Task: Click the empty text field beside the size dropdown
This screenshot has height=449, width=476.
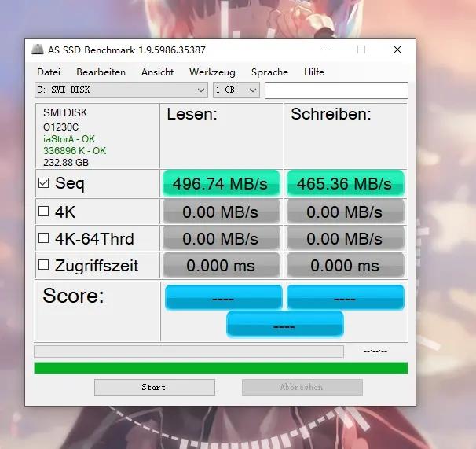Action: click(x=336, y=90)
